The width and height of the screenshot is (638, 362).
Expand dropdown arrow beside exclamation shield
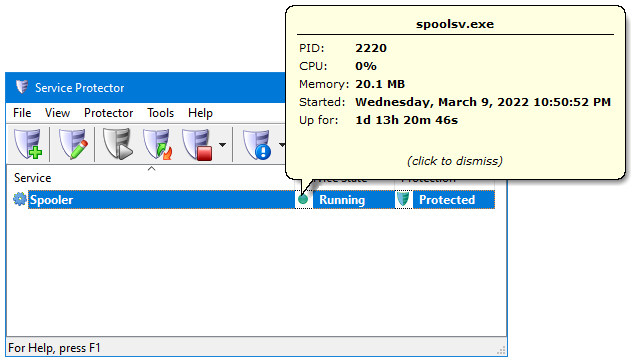tap(282, 145)
